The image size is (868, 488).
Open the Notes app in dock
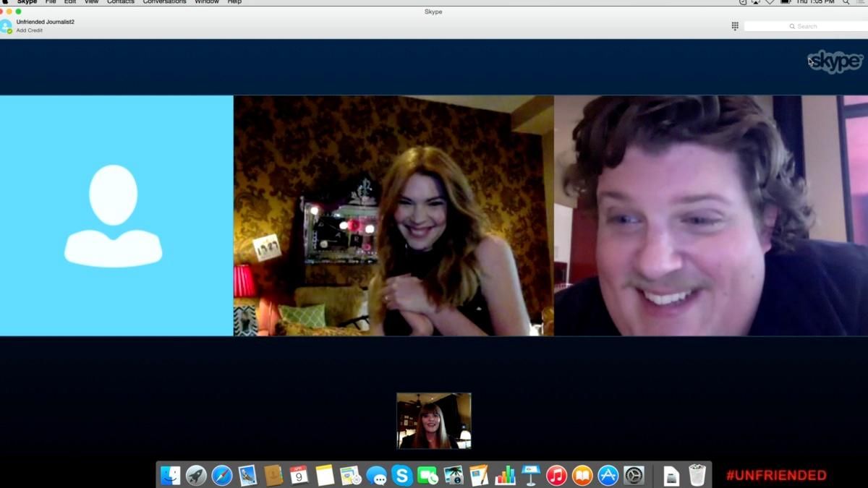pyautogui.click(x=325, y=475)
